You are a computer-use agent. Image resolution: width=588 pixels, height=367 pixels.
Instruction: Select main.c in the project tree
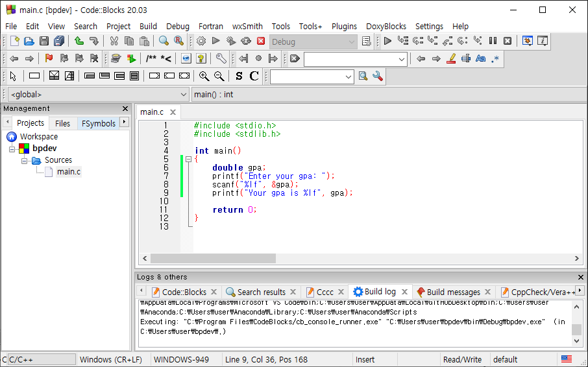tap(69, 172)
